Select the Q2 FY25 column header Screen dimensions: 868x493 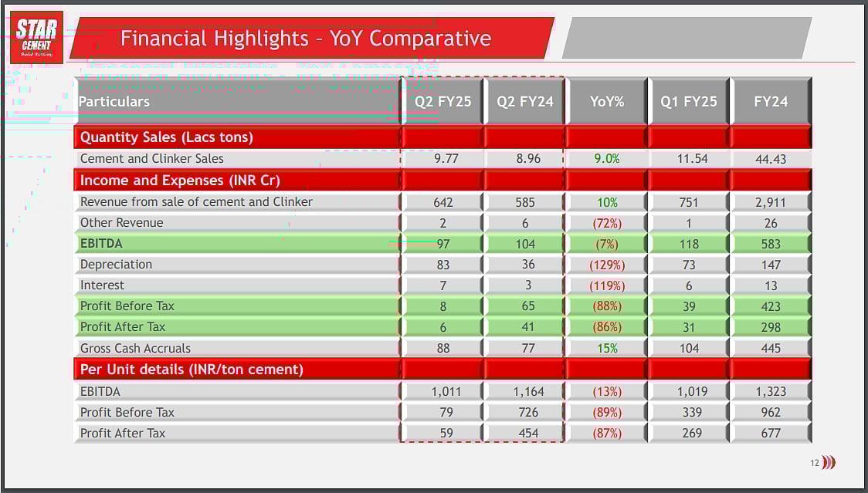pyautogui.click(x=442, y=101)
